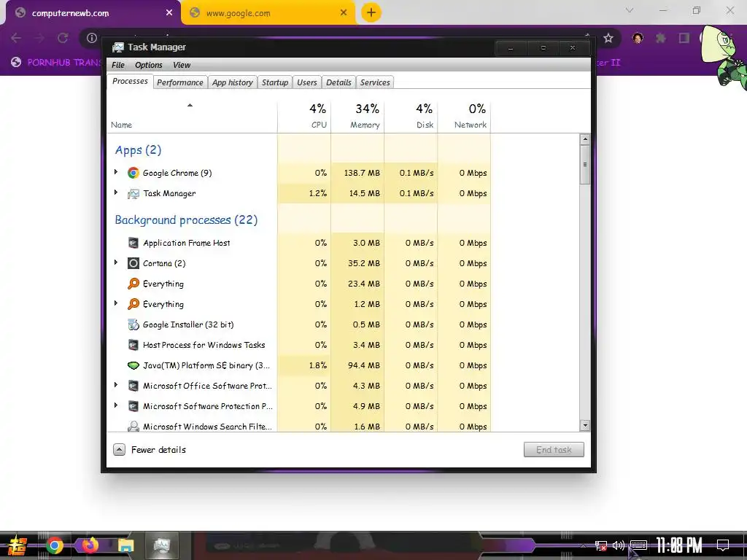Click the site information icon in the address bar
747x560 pixels.
pos(92,38)
